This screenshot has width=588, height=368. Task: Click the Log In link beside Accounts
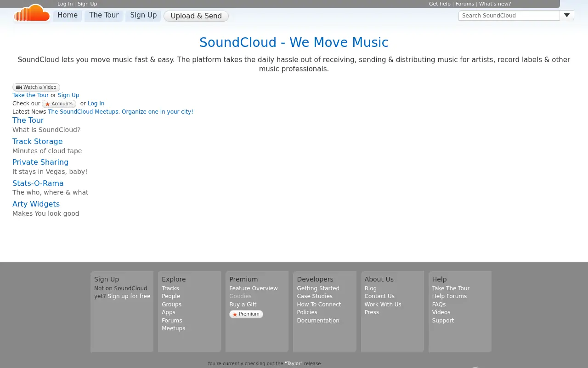tap(96, 103)
